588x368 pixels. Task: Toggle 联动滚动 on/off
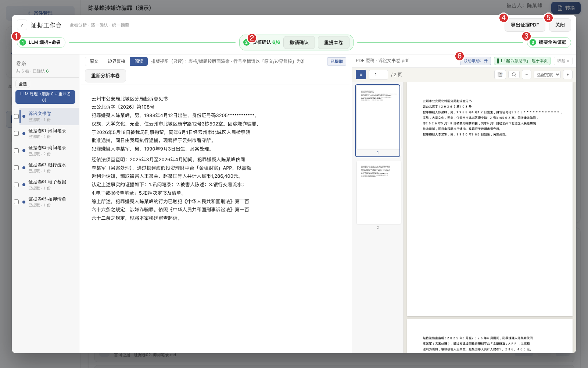[x=476, y=61]
